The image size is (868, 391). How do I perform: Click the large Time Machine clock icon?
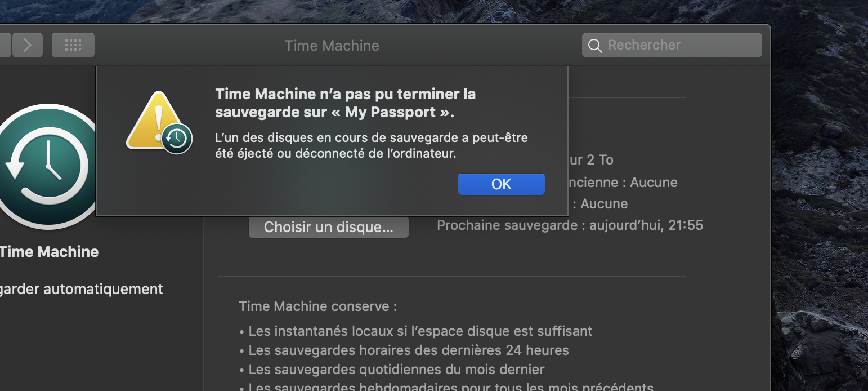[48, 166]
